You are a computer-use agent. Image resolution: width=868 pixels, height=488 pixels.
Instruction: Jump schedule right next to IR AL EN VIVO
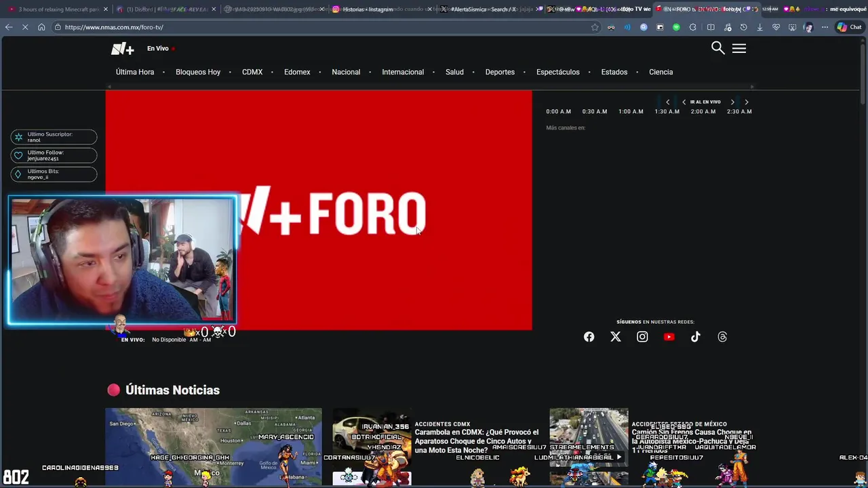coord(732,102)
